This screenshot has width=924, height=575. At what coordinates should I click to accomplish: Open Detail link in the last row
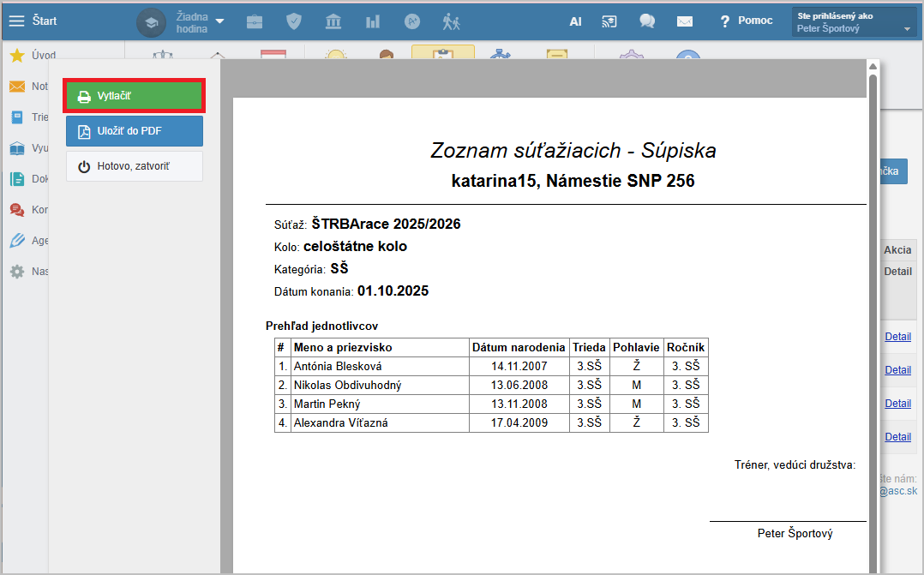click(x=897, y=436)
